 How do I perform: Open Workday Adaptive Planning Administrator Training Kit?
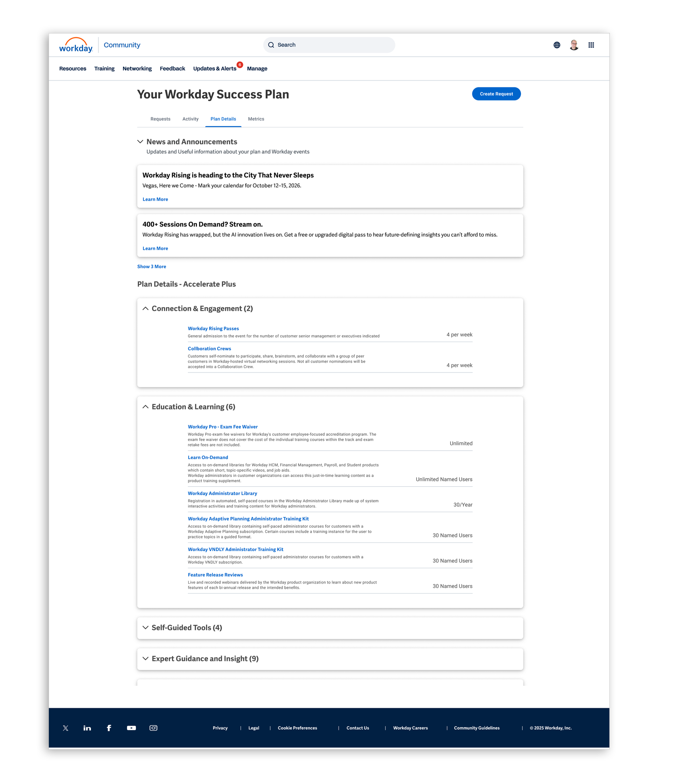tap(248, 519)
